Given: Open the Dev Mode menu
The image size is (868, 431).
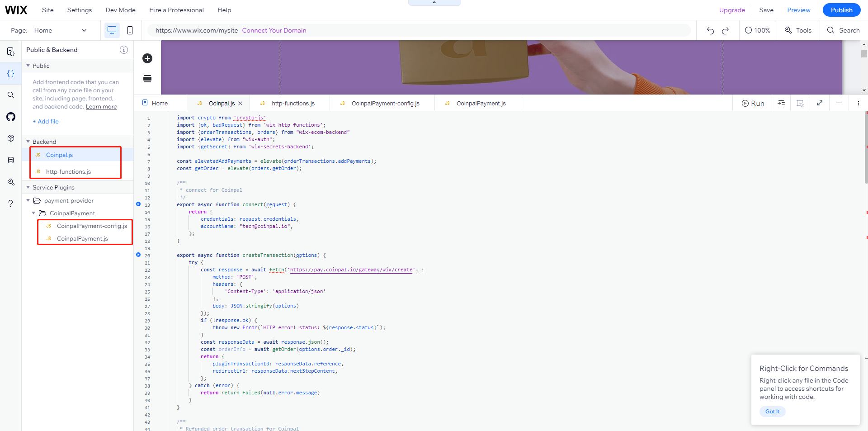Looking at the screenshot, I should [121, 10].
